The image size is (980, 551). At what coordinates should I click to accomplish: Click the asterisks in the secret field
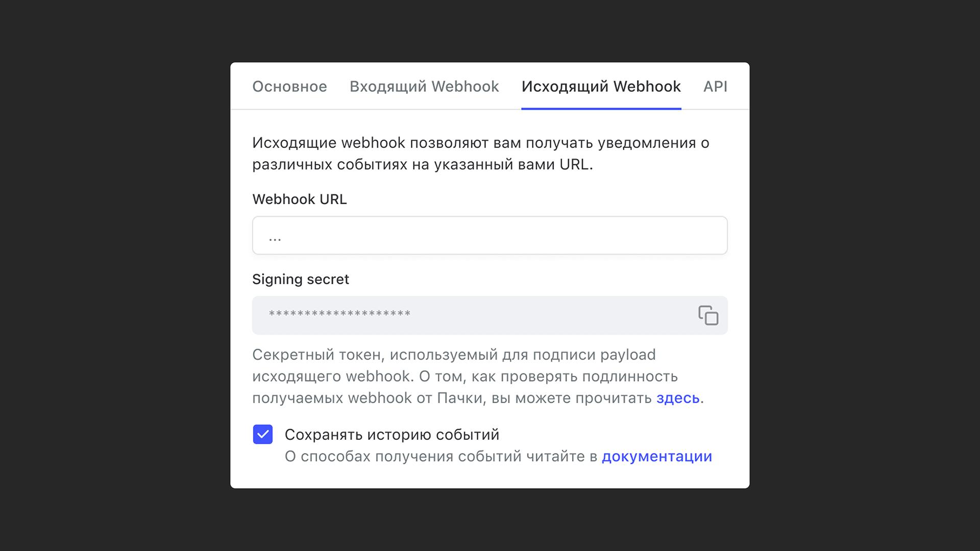[x=339, y=314]
